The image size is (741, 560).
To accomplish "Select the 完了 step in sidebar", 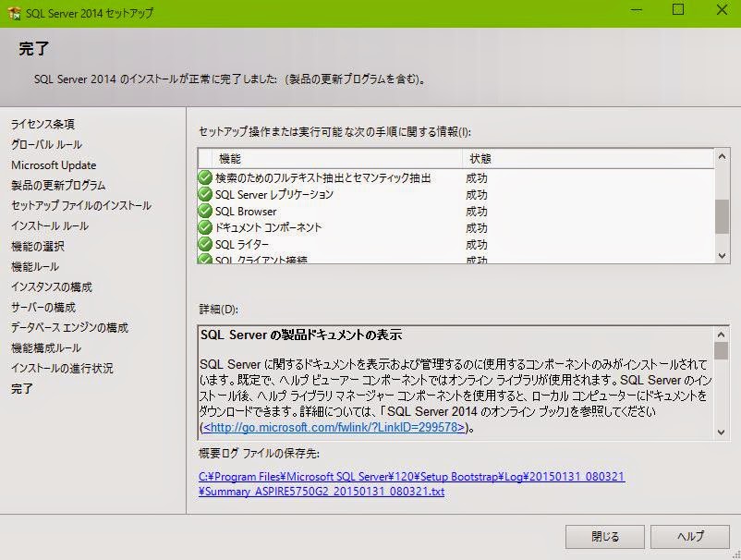I will point(22,388).
